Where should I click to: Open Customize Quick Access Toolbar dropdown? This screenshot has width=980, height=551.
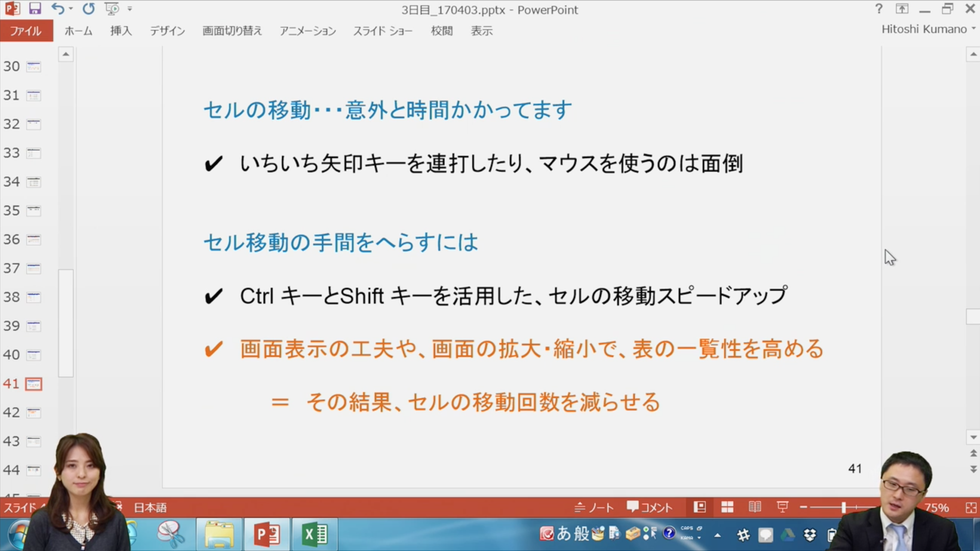coord(130,9)
